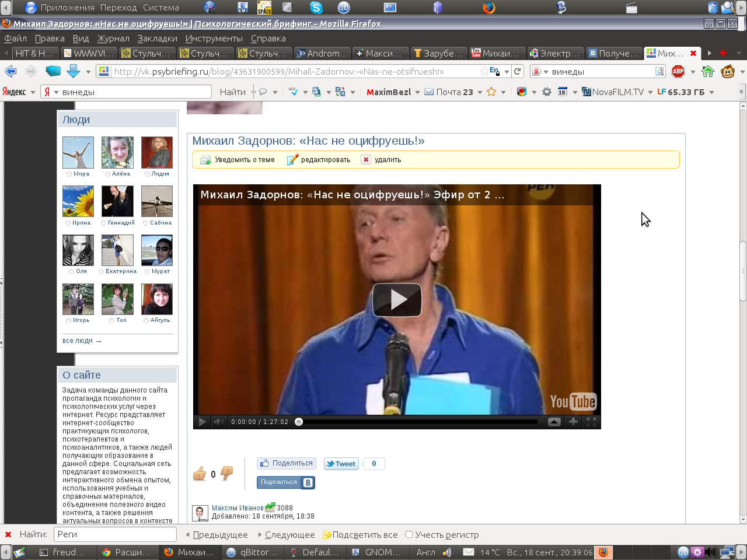Go to the browser home page icon

708,71
